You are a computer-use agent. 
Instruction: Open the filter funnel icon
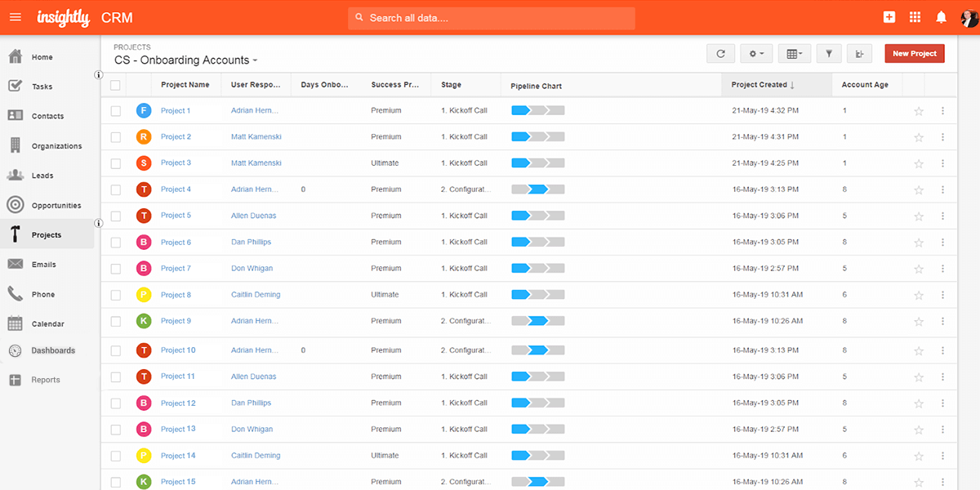828,52
